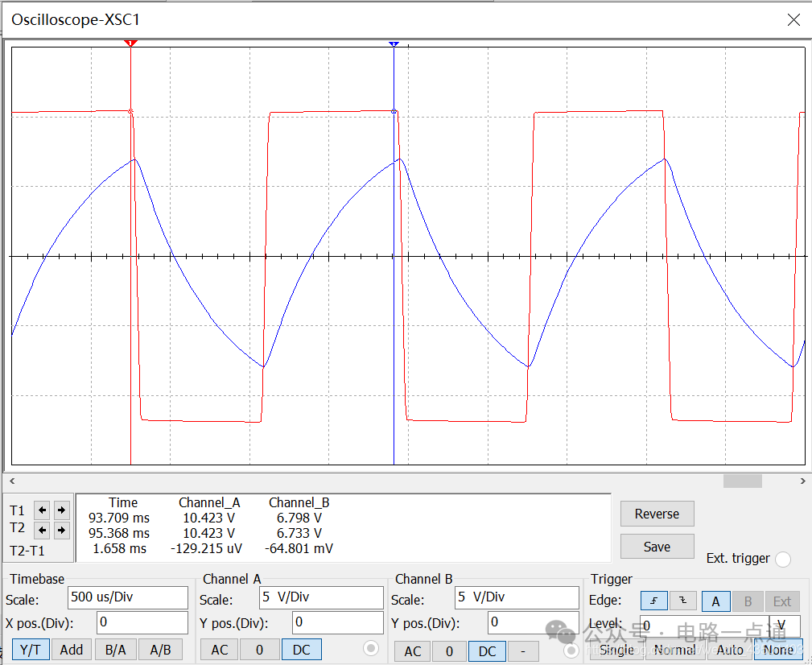This screenshot has width=812, height=665.
Task: Click T2 Channel_B value 6.733 V
Action: point(299,533)
